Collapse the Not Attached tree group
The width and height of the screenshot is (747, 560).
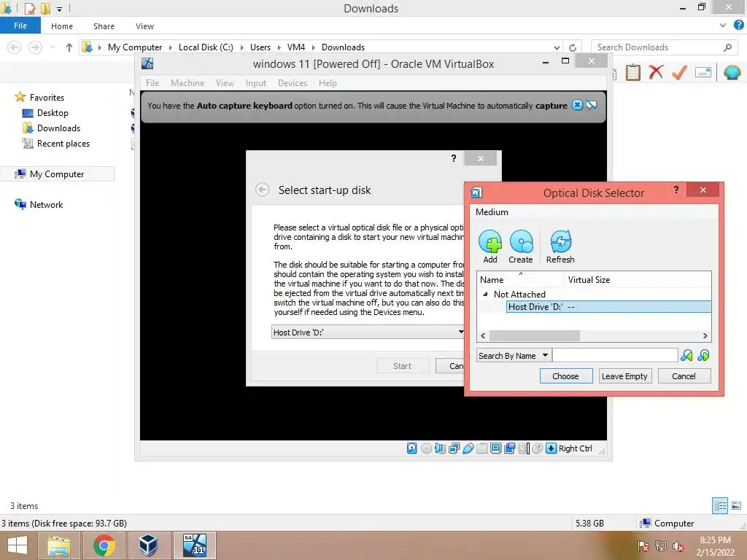(485, 295)
